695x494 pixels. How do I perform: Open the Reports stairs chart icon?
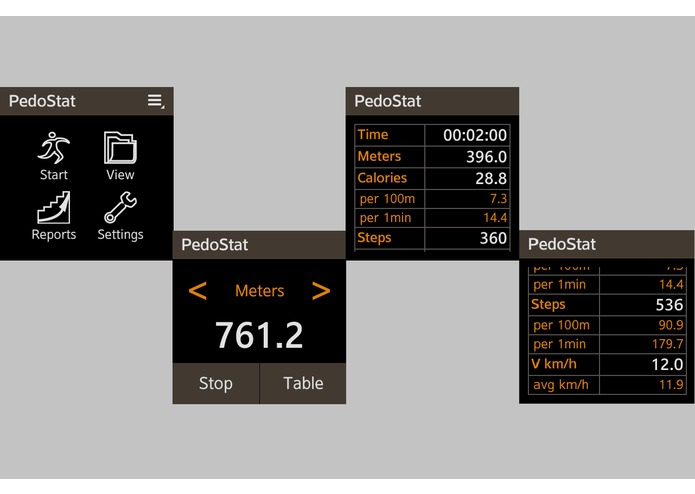pyautogui.click(x=54, y=207)
